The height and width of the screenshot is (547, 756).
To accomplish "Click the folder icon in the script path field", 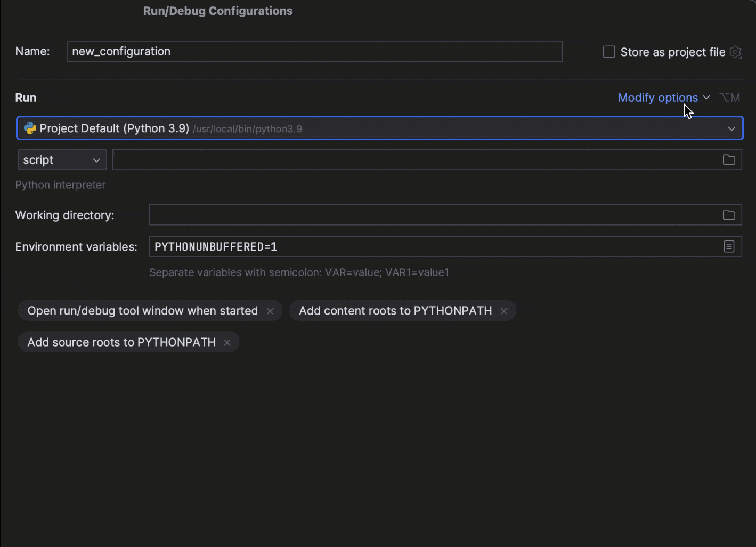I will tap(729, 160).
